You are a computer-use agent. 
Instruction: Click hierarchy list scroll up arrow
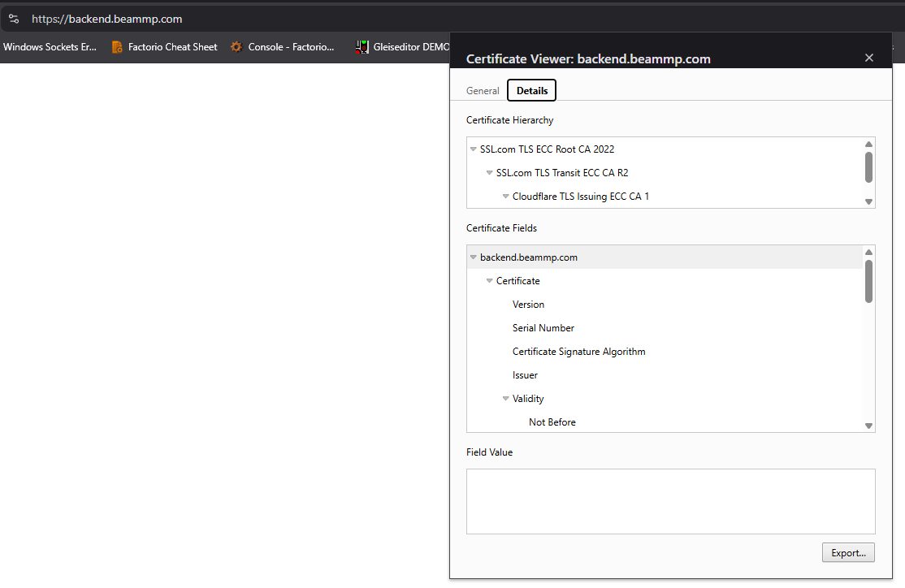tap(868, 145)
